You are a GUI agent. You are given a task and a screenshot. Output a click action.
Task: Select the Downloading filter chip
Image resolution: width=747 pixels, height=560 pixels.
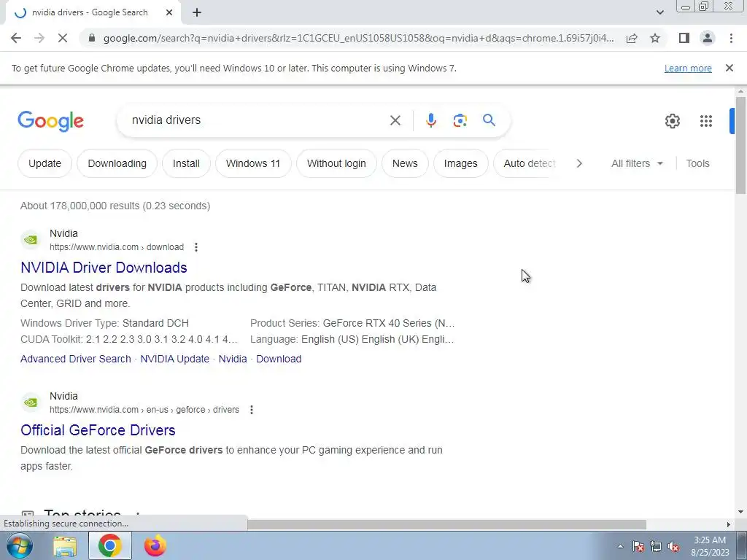point(117,163)
